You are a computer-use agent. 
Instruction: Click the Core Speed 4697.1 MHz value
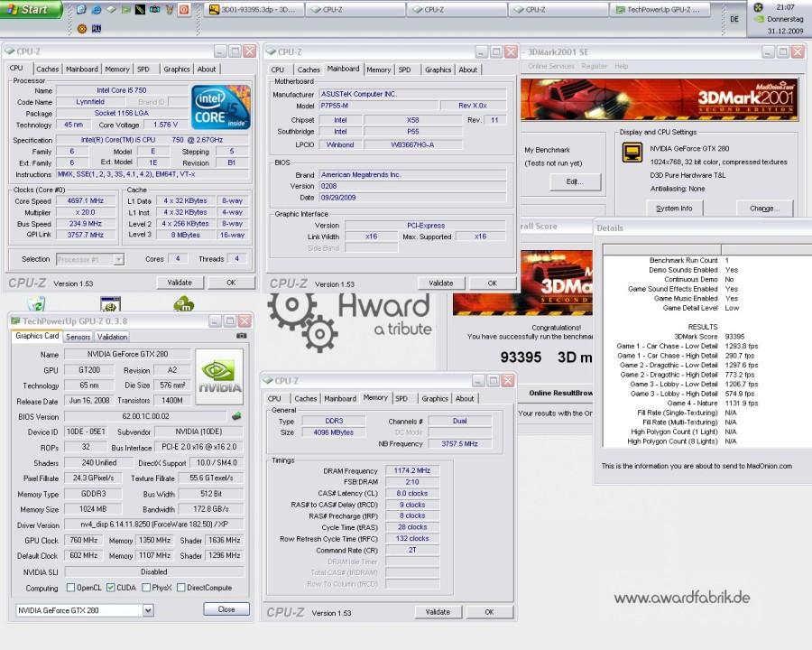[86, 200]
